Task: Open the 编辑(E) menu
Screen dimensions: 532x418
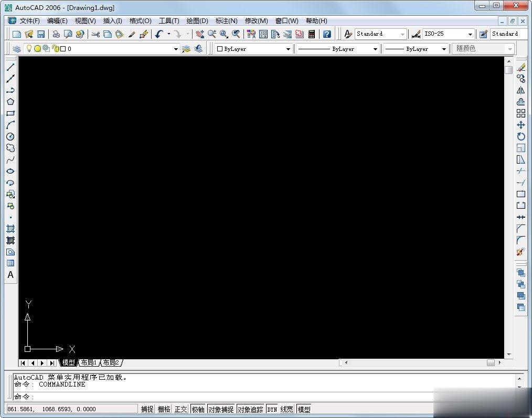Action: (57, 20)
